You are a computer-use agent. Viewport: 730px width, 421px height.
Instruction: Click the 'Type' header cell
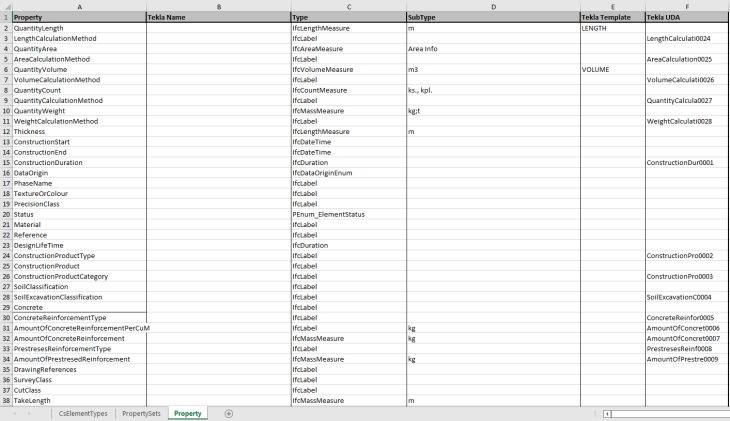pyautogui.click(x=349, y=17)
